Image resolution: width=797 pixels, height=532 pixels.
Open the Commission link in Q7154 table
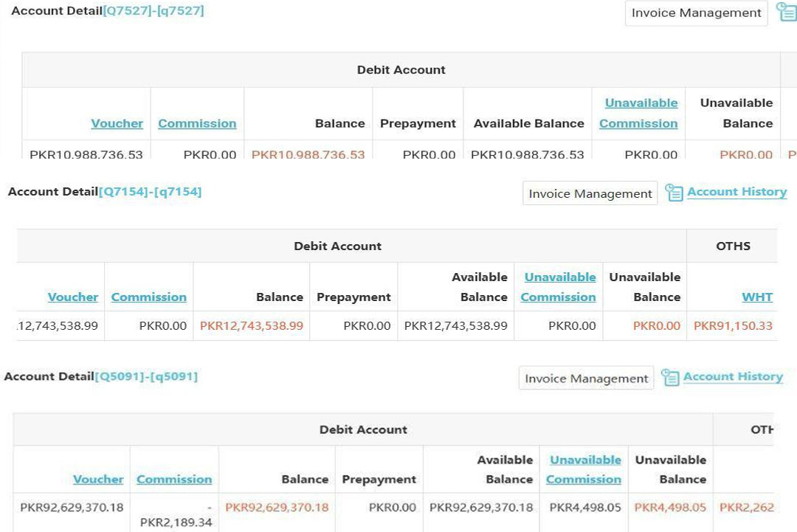[148, 297]
